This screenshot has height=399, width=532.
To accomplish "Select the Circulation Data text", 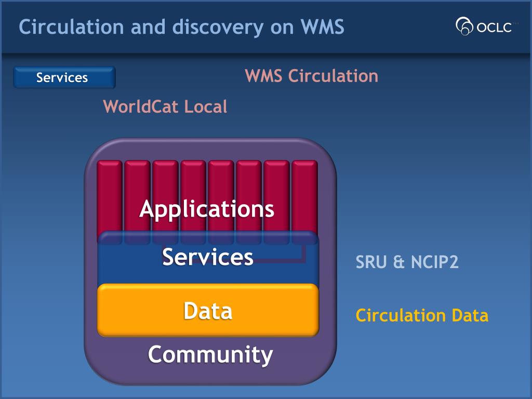I will (x=422, y=315).
